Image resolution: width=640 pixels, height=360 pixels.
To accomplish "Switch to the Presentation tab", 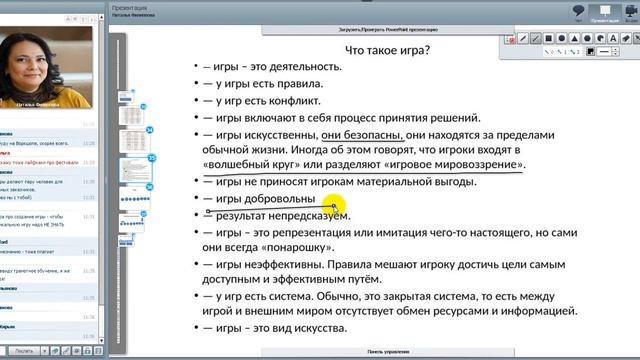I will coord(605,13).
